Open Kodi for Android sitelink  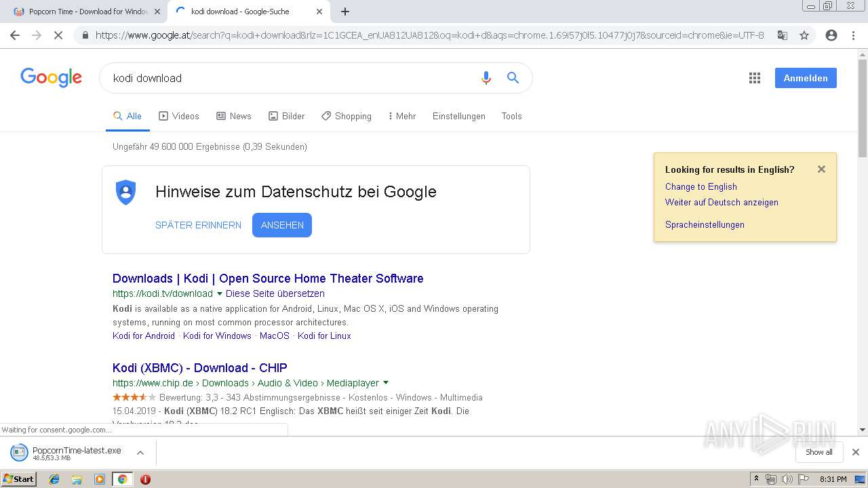tap(144, 336)
